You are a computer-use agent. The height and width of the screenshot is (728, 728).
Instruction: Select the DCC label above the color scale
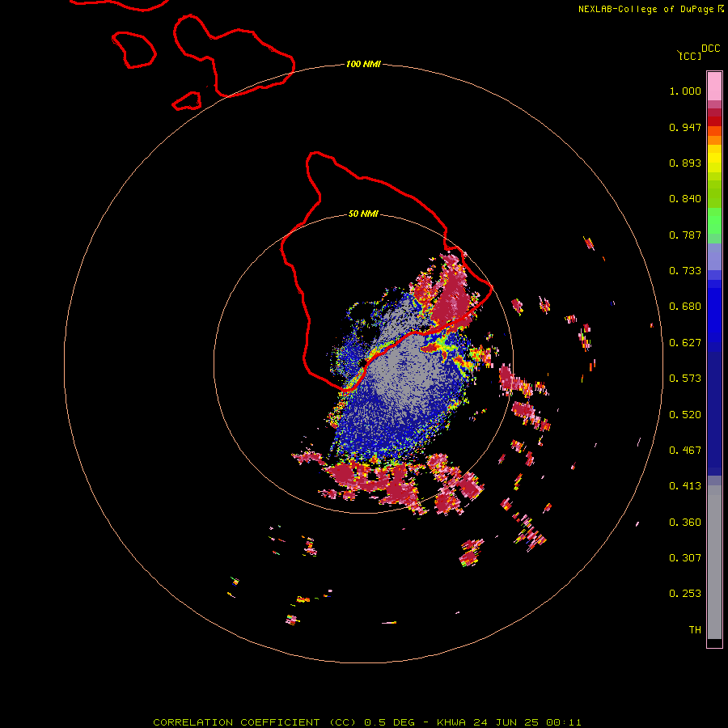pyautogui.click(x=710, y=49)
